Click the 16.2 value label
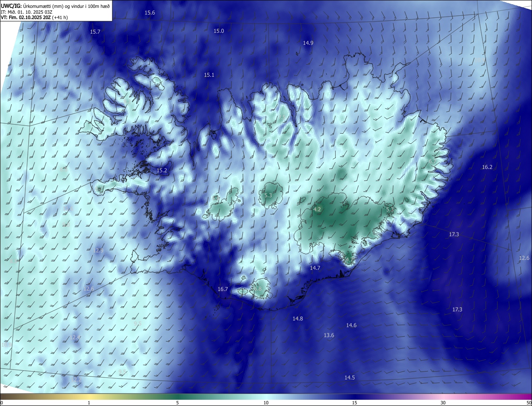The width and height of the screenshot is (532, 406). [487, 167]
